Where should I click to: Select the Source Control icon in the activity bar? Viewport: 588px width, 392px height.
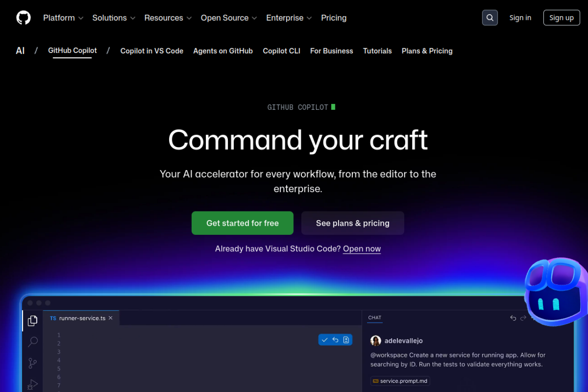click(x=32, y=363)
